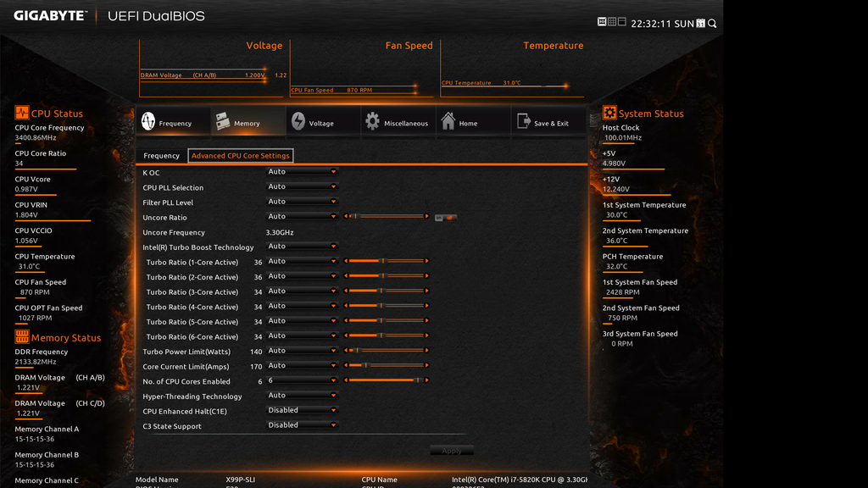Open the Uncore Ratio Auto dropdown
The image size is (868, 488).
302,216
